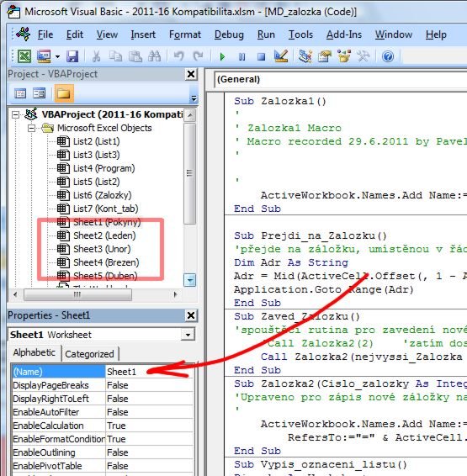Image resolution: width=467 pixels, height=476 pixels.
Task: Open the Add-Ins menu
Action: point(344,34)
